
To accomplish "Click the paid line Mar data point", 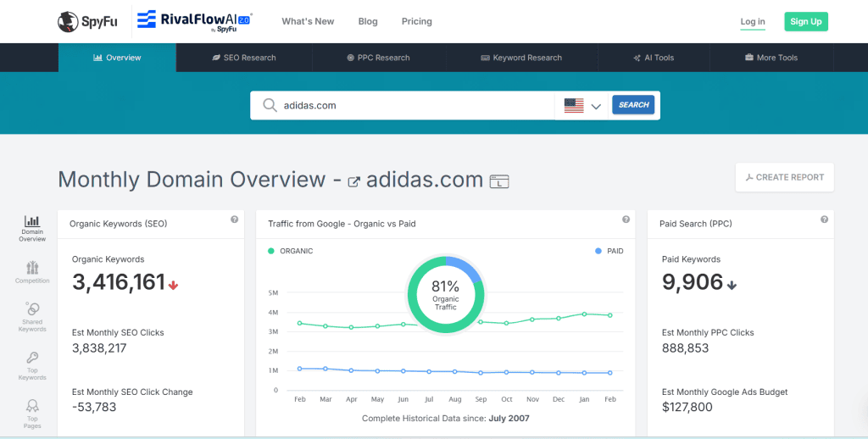I will (325, 369).
